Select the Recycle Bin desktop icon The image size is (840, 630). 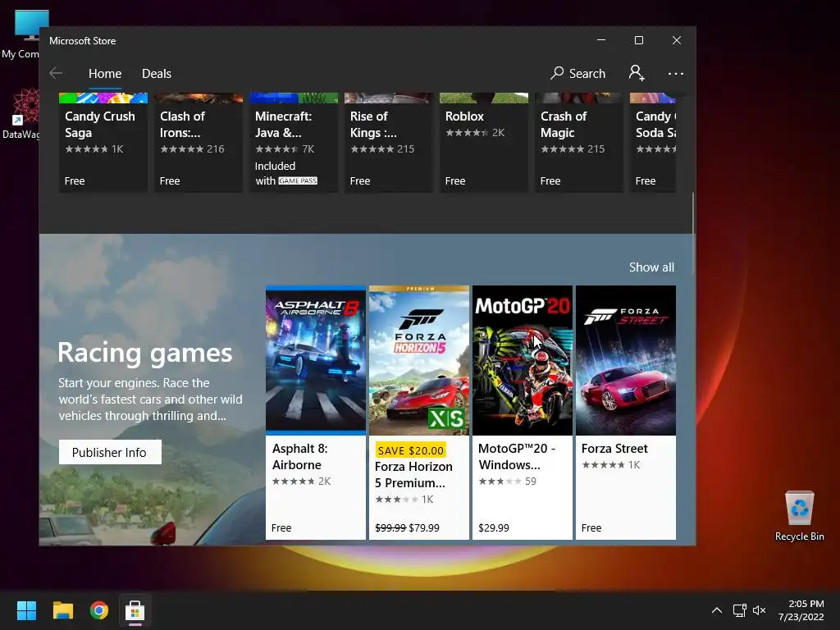tap(799, 516)
